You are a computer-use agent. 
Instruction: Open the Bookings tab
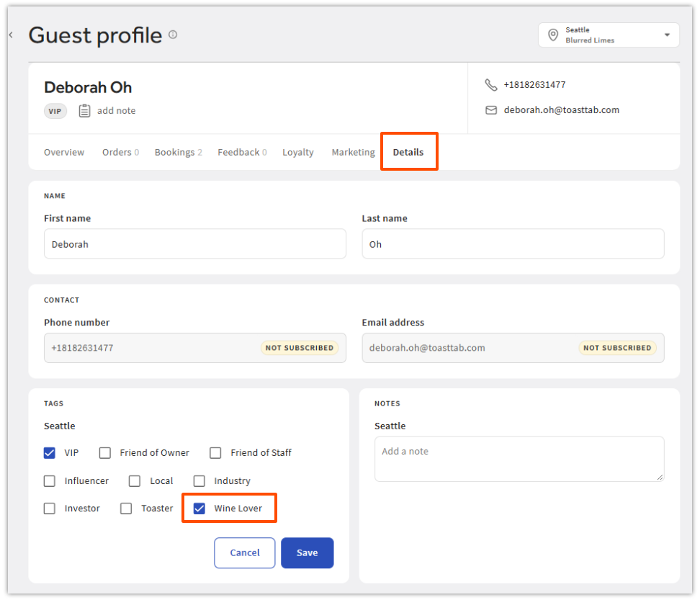(177, 153)
